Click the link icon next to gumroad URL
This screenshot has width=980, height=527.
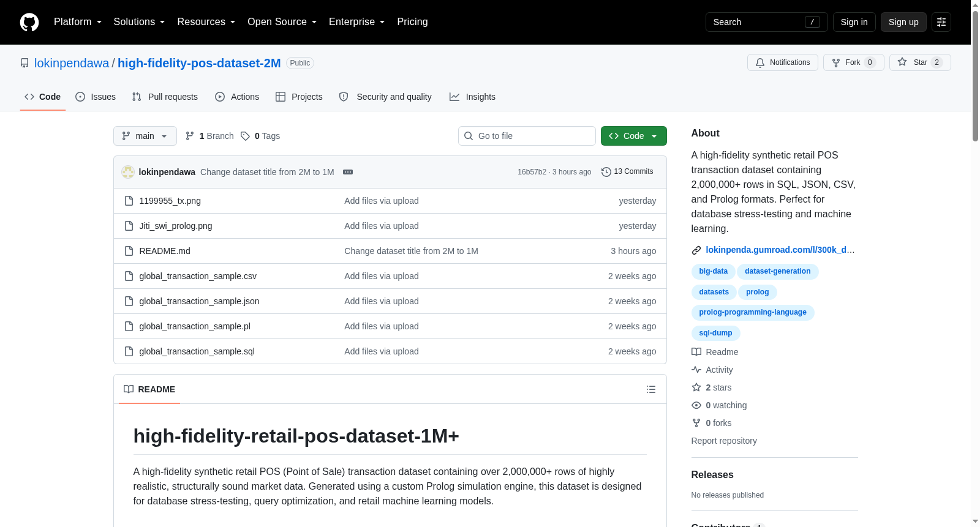click(x=696, y=250)
